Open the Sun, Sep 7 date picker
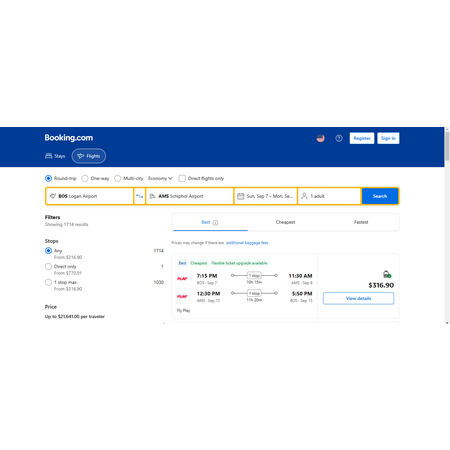The height and width of the screenshot is (450, 450). click(265, 196)
